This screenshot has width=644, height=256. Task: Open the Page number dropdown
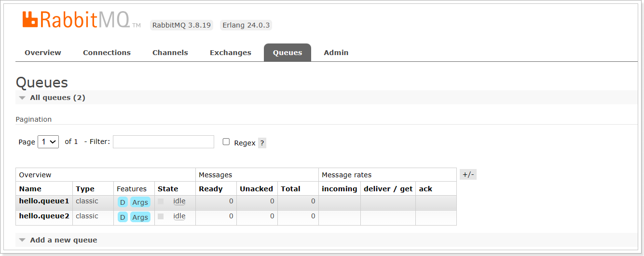pos(48,142)
